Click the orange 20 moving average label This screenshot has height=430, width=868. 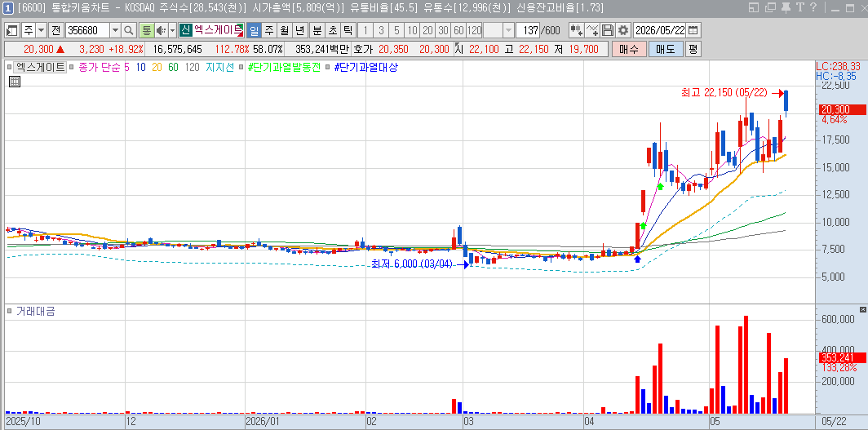[x=157, y=67]
